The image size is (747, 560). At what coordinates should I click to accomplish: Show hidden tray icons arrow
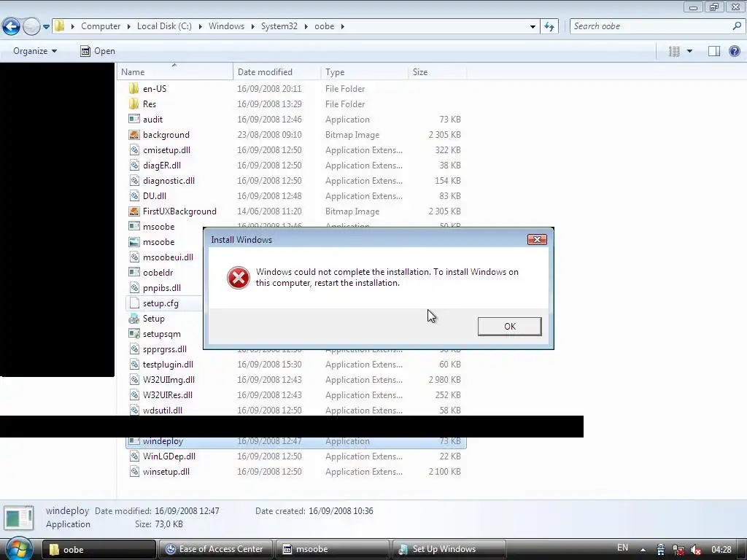[643, 550]
